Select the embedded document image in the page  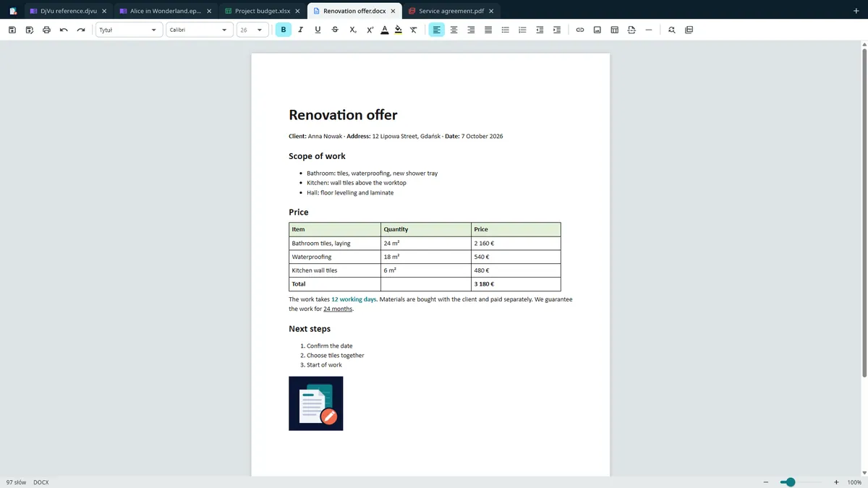click(316, 403)
